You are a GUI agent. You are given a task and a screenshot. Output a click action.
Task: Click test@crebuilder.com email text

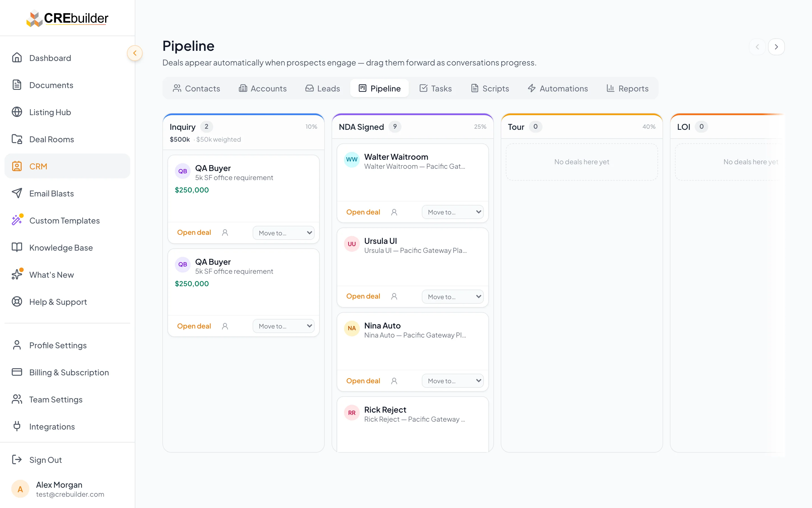click(70, 494)
